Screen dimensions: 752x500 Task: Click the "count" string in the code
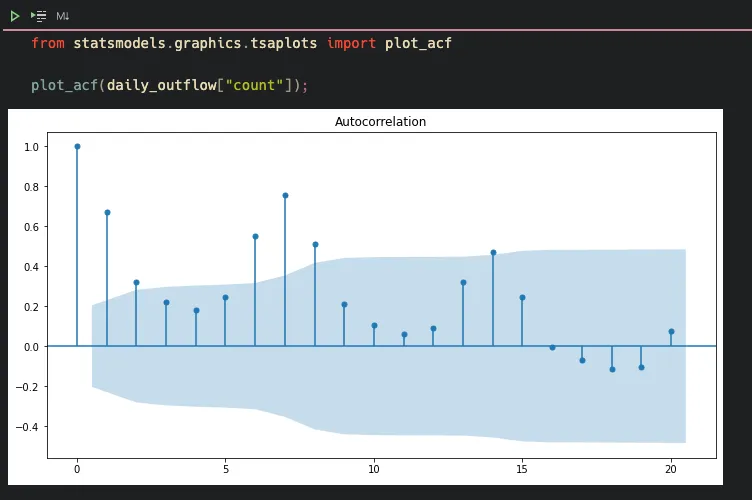(254, 85)
